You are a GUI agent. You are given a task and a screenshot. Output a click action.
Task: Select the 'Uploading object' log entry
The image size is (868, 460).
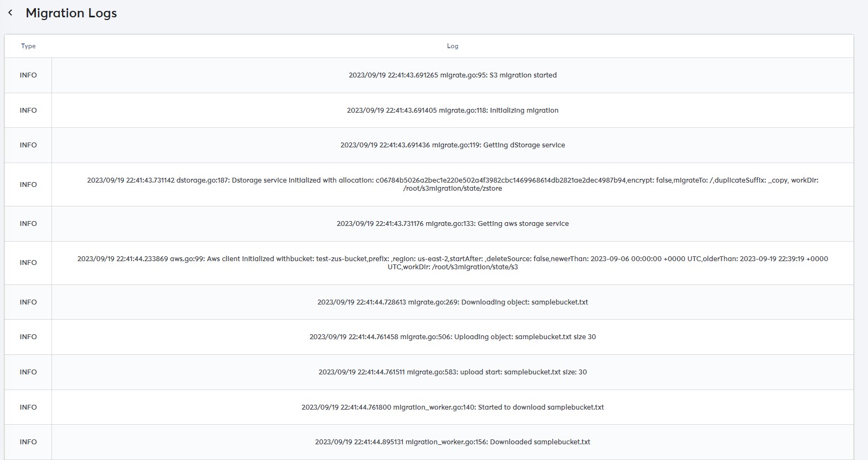click(x=452, y=337)
